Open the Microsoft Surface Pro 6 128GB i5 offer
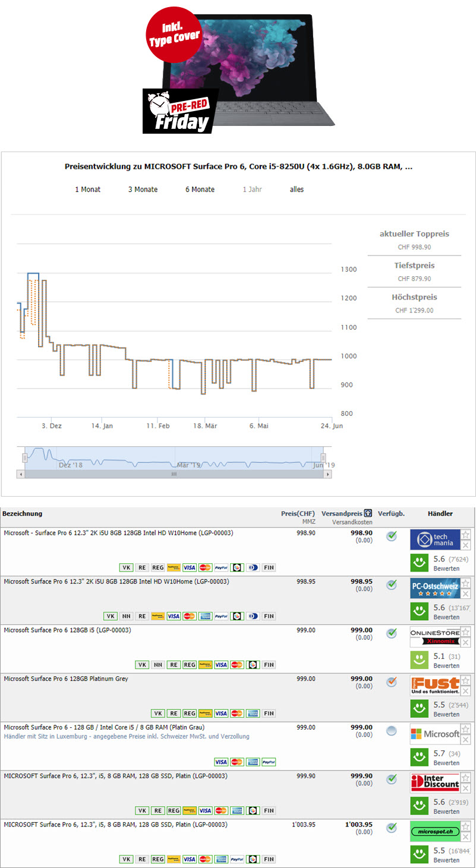The image size is (476, 868). (67, 630)
